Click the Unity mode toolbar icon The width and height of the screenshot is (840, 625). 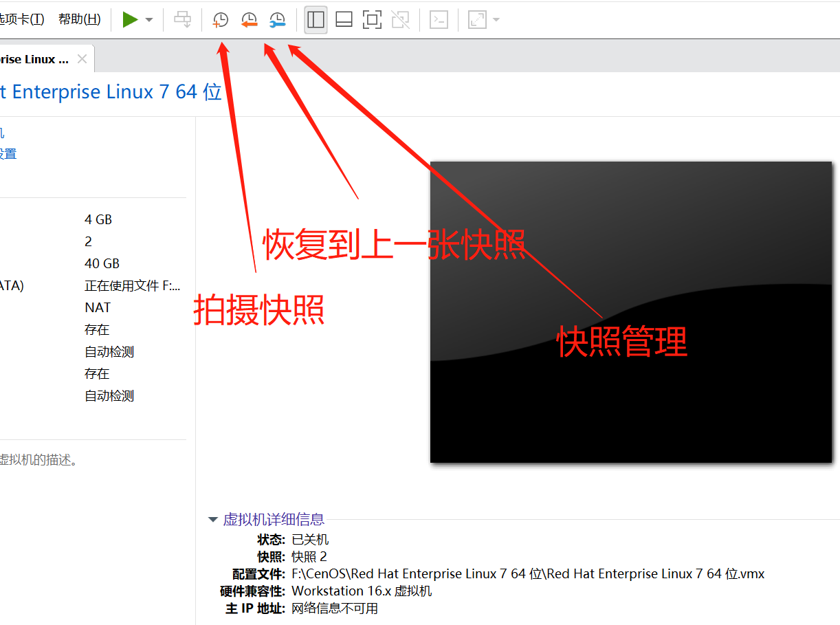click(400, 20)
